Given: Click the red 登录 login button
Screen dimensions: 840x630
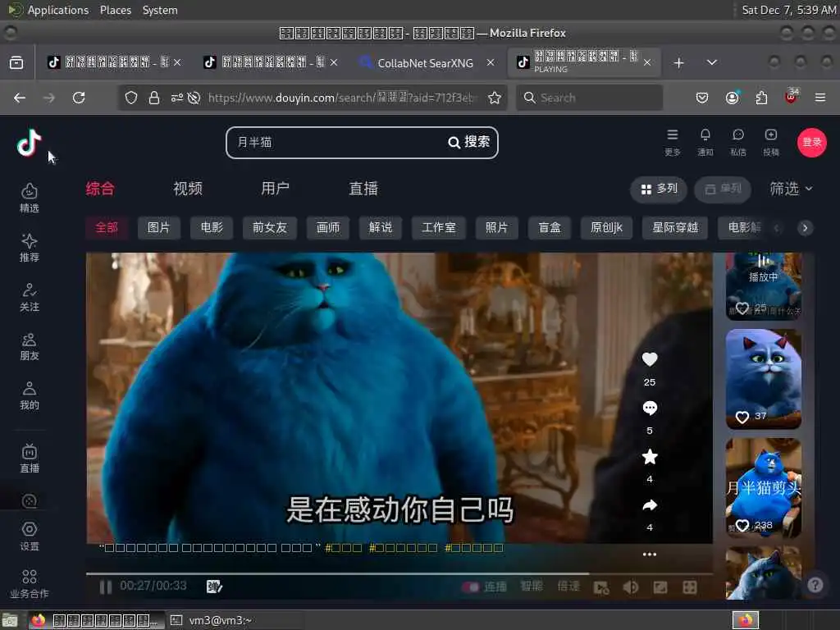Looking at the screenshot, I should [x=811, y=143].
